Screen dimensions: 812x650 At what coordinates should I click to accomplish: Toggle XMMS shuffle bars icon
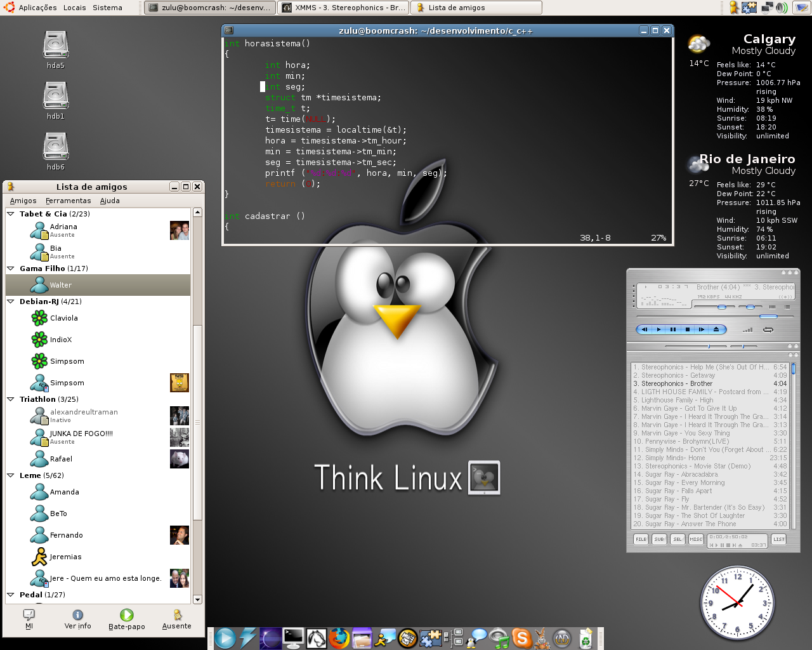tap(747, 329)
